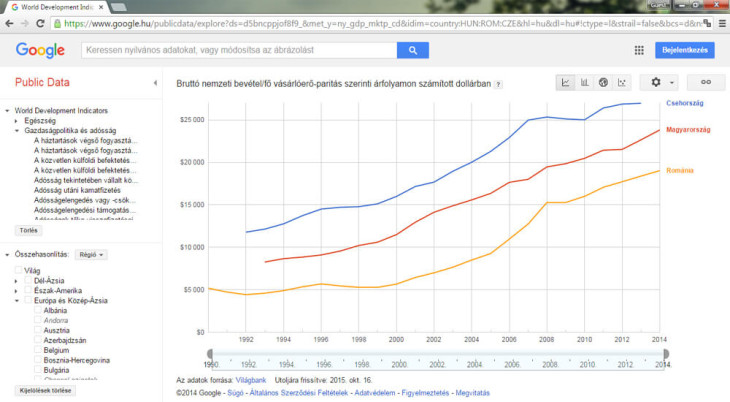Screen dimensions: 730x402
Task: Click the Csehország legend label
Action: (x=684, y=103)
